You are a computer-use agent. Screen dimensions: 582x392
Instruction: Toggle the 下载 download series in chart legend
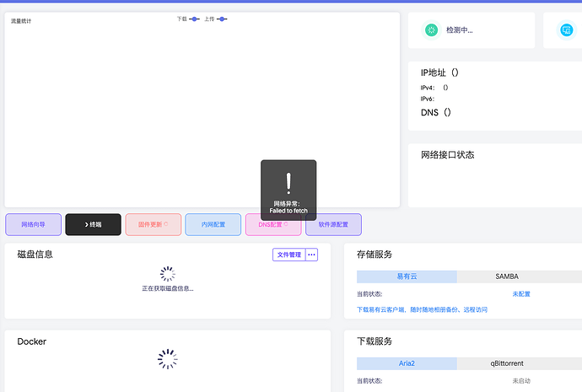point(188,19)
